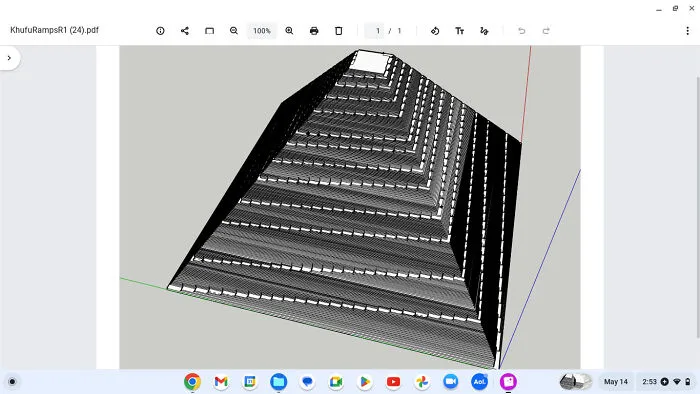Screen dimensions: 700x394
Task: Click the vertical scrollbar on right
Action: tap(698, 207)
